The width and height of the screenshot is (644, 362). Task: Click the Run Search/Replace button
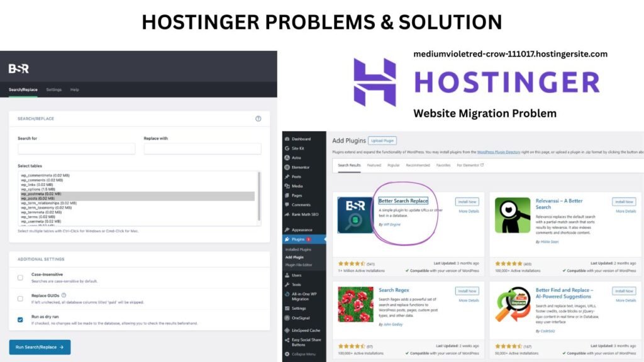(x=40, y=347)
